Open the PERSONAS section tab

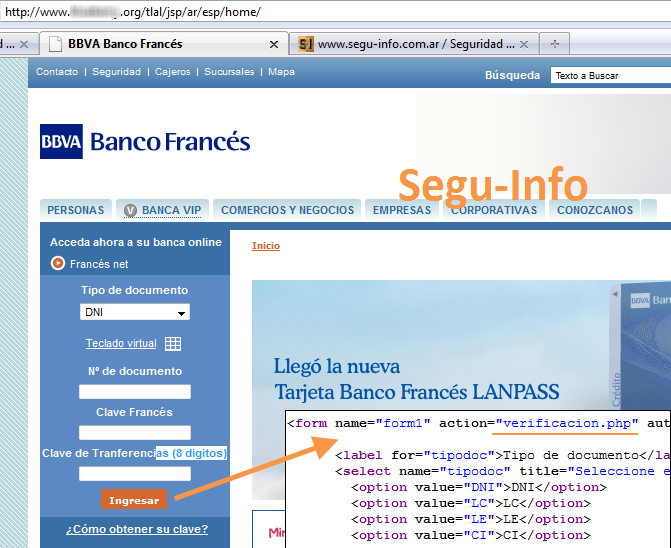[x=76, y=210]
